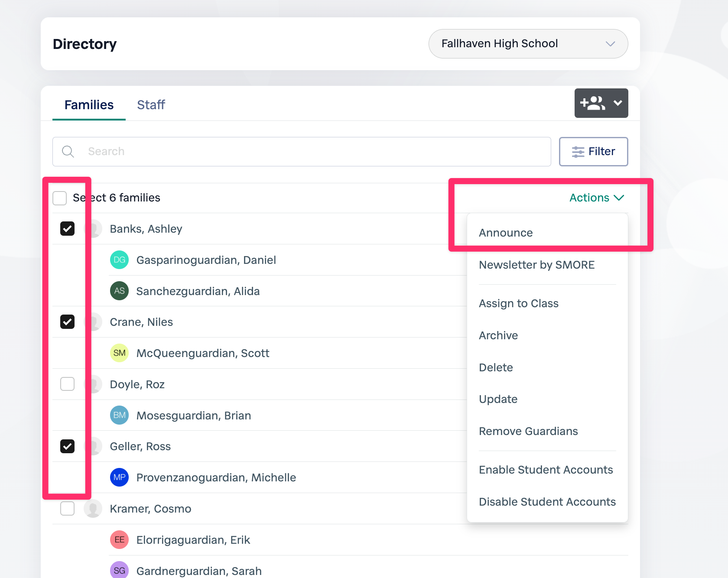The height and width of the screenshot is (578, 728).
Task: Click the EE avatar for Erik Elorrigaguardian
Action: point(119,540)
